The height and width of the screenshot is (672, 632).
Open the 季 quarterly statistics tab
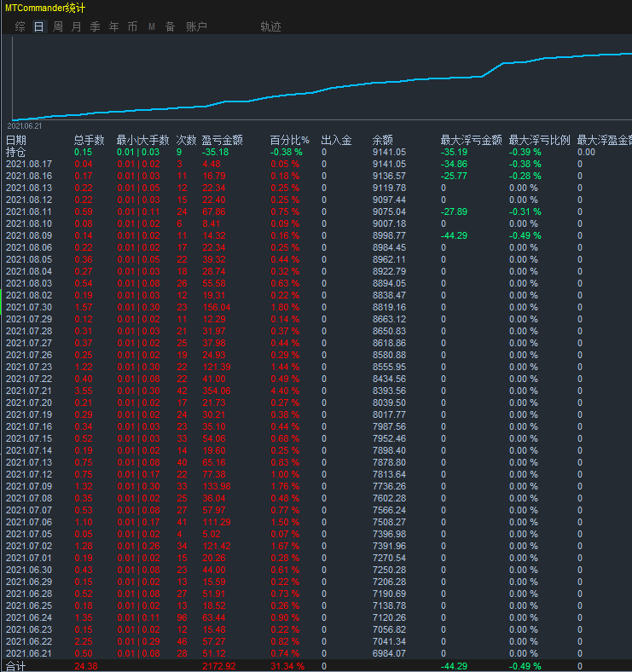click(96, 26)
